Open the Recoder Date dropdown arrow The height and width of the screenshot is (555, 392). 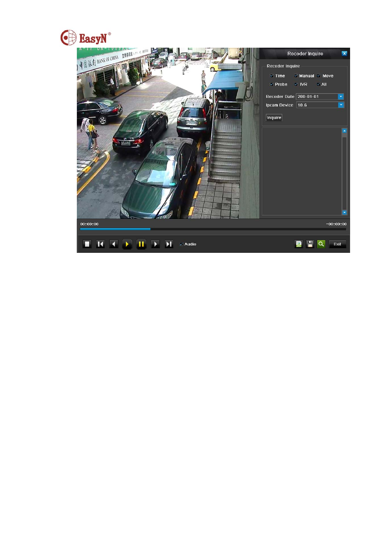pyautogui.click(x=341, y=97)
